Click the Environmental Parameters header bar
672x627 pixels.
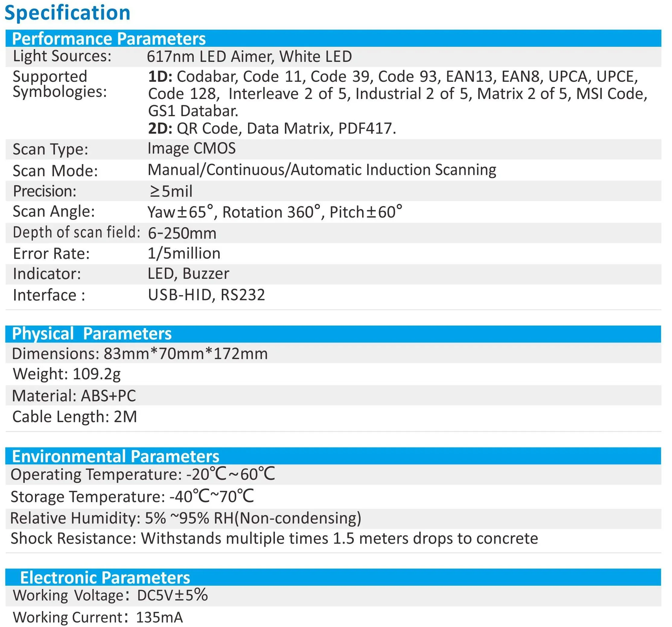coord(115,456)
